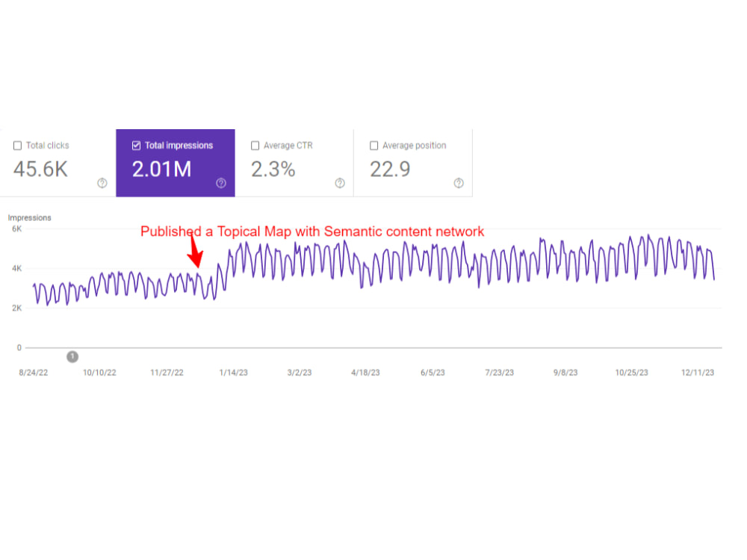Open help icon on Average position card

click(459, 183)
